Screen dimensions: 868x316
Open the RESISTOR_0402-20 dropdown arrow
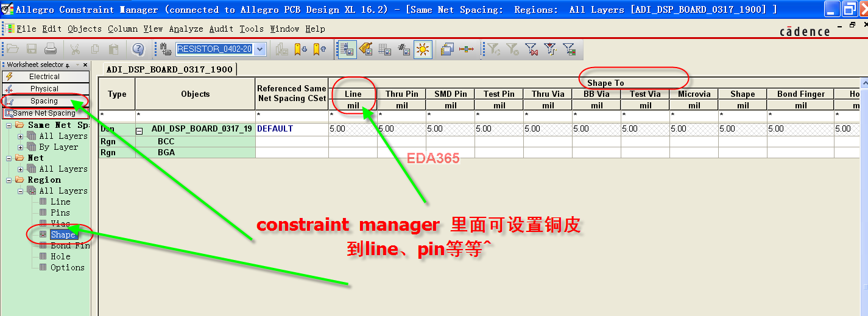point(260,49)
